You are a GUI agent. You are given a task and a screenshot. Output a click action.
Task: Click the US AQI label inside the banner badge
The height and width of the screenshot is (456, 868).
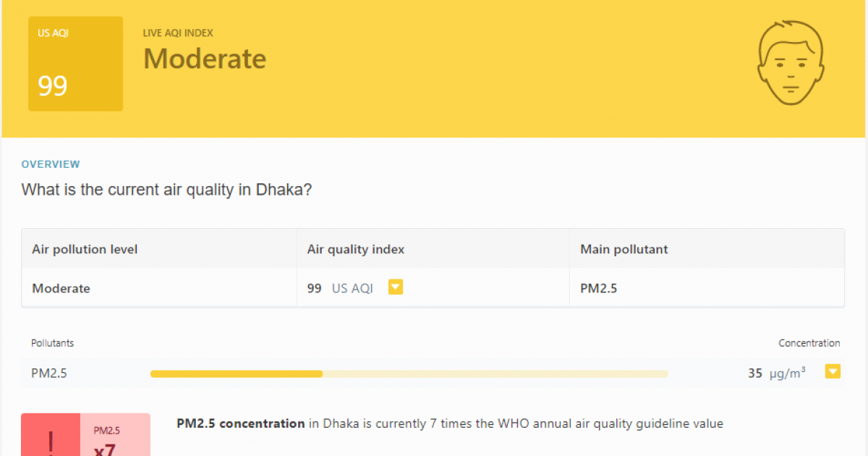[54, 33]
